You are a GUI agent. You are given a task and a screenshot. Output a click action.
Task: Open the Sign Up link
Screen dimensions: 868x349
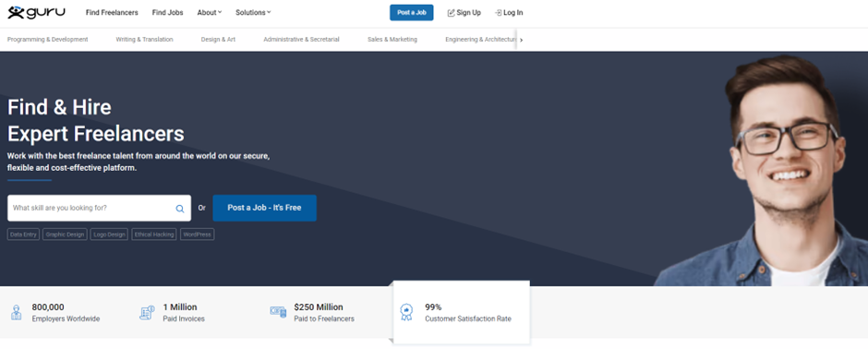tap(464, 13)
